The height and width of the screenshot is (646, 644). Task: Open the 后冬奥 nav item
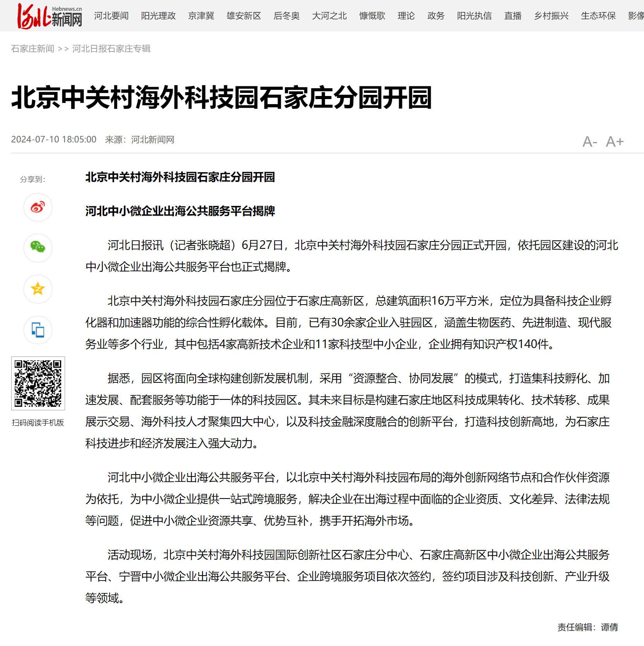(287, 16)
